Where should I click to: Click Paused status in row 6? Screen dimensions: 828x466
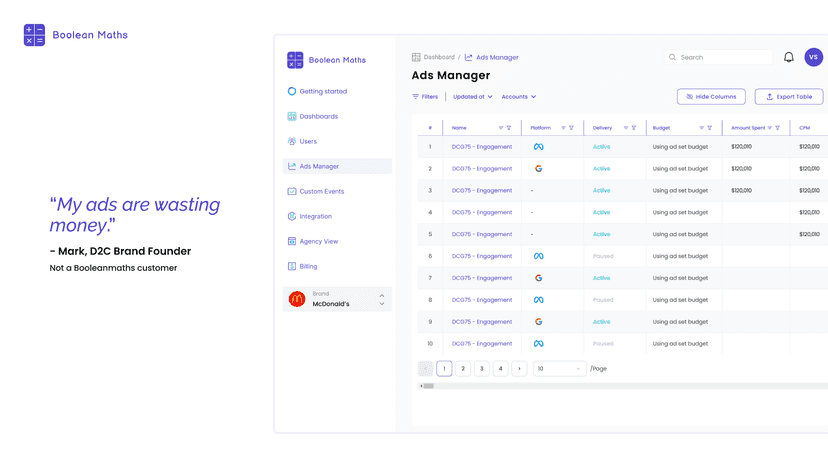click(x=603, y=256)
